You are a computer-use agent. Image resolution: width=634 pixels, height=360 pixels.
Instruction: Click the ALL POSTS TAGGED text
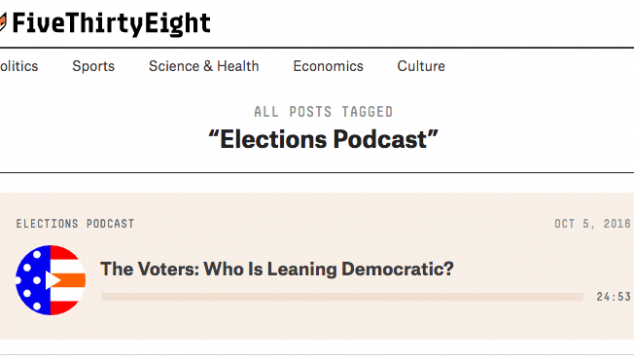(323, 112)
